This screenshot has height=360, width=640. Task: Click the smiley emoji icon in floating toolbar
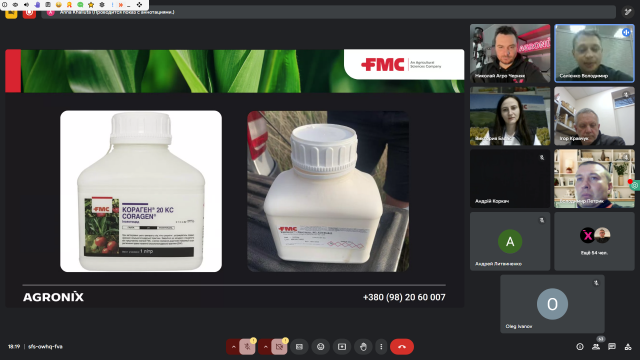[x=58, y=4]
